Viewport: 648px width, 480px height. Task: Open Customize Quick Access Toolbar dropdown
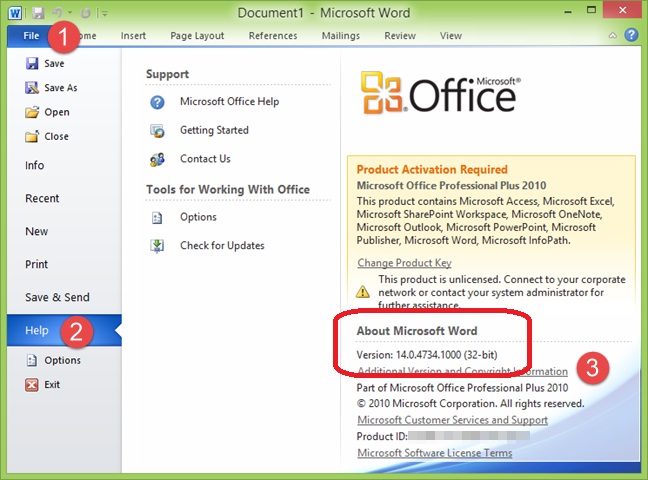pyautogui.click(x=103, y=14)
